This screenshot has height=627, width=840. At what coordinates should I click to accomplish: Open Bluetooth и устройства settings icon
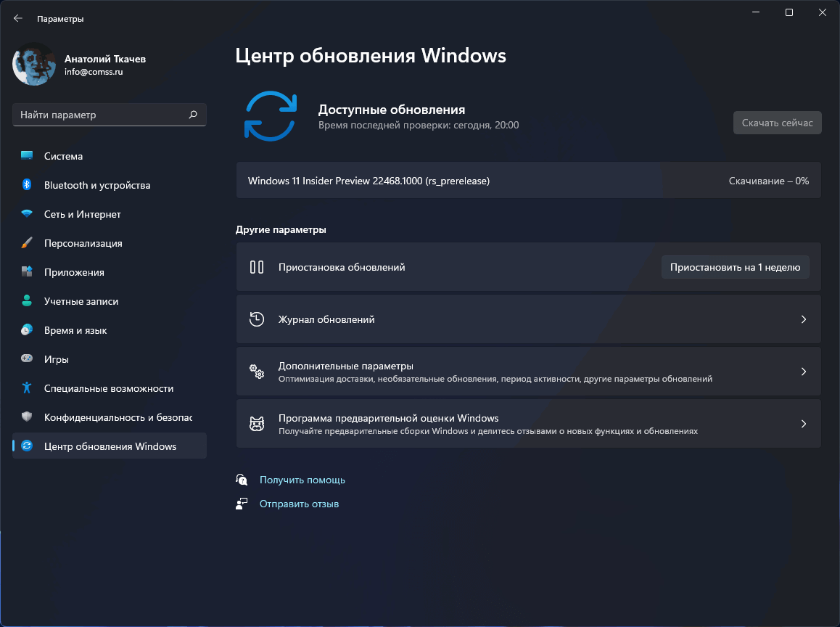point(26,185)
